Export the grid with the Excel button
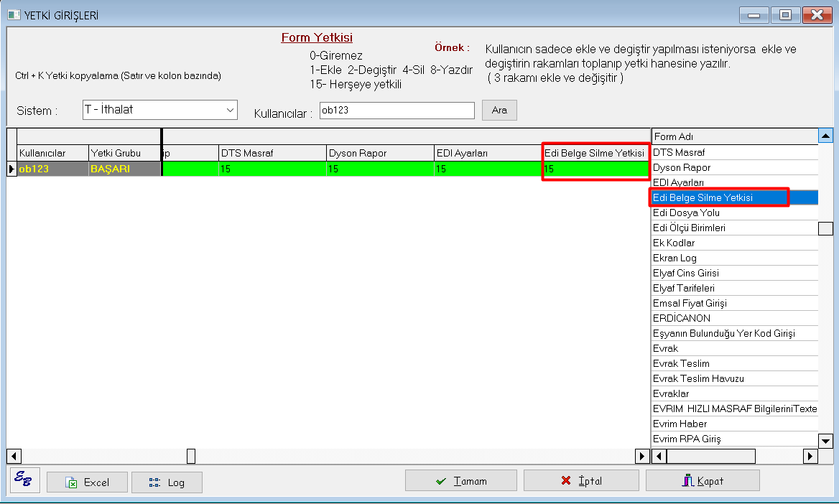The width and height of the screenshot is (839, 504). pyautogui.click(x=87, y=482)
